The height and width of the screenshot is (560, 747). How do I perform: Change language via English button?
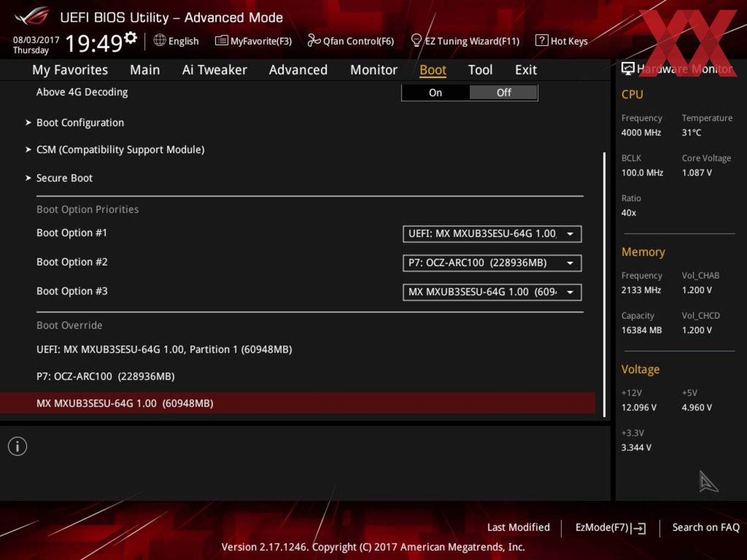pos(183,41)
